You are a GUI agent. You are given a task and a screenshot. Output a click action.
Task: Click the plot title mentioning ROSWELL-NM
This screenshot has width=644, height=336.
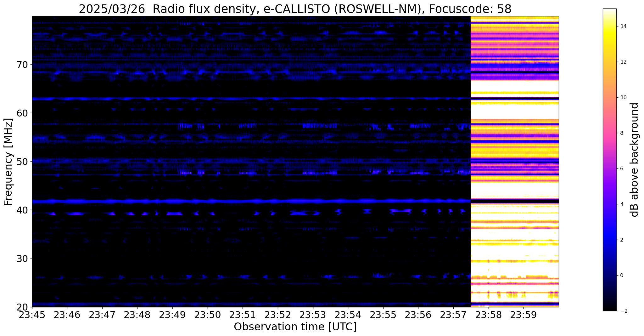tap(295, 9)
